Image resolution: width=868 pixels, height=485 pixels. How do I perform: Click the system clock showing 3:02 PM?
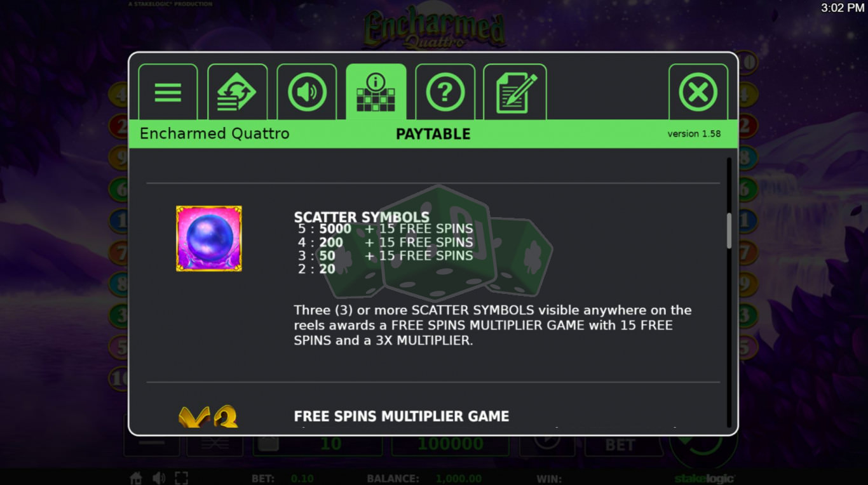(x=842, y=8)
